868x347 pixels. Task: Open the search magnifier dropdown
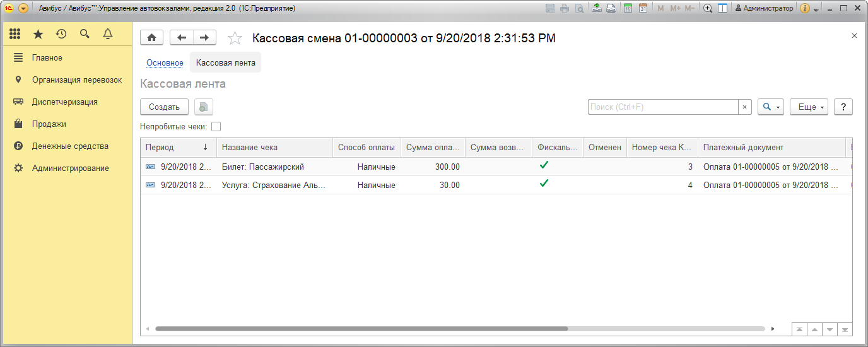pyautogui.click(x=771, y=107)
